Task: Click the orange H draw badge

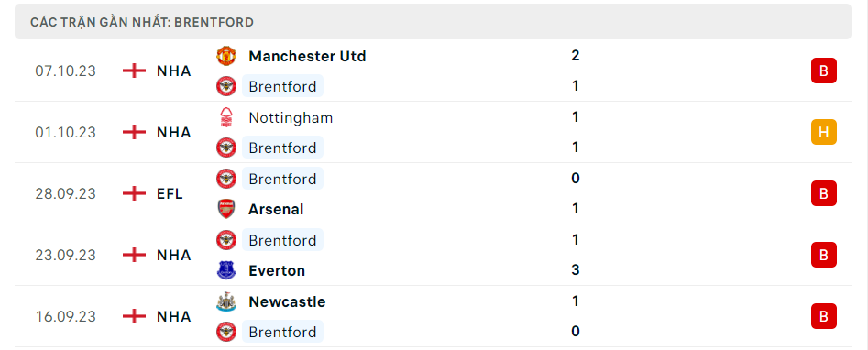Action: pyautogui.click(x=824, y=132)
